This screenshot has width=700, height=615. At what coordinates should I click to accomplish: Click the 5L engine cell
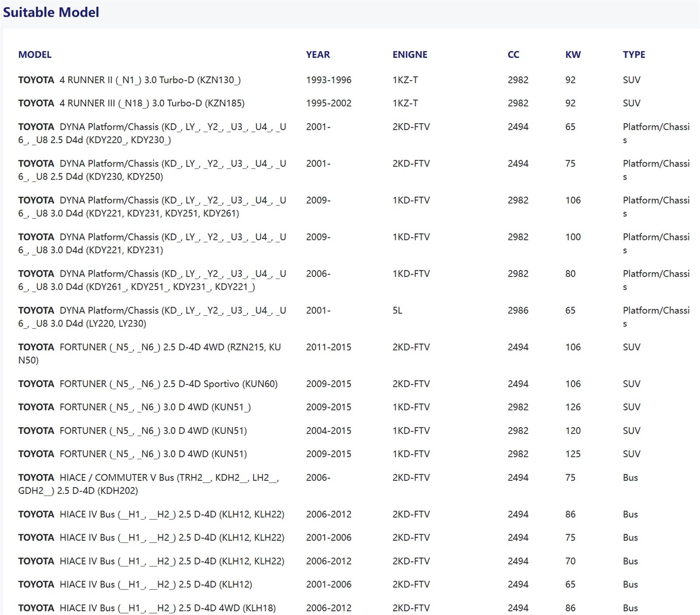[397, 311]
